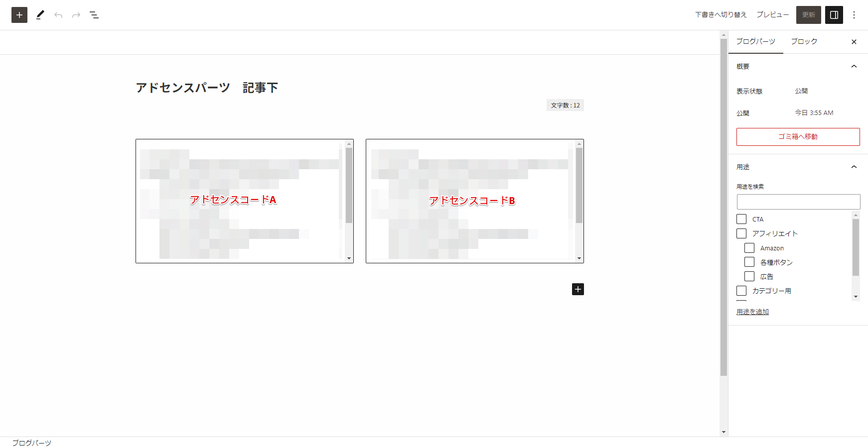
Task: Click the ゴミ箱へ移動 button
Action: [798, 137]
